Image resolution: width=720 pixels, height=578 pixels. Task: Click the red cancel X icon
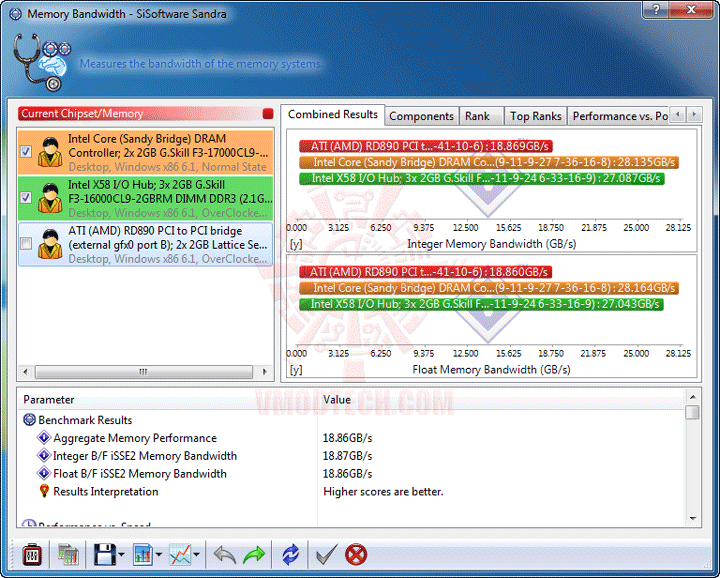tap(356, 555)
